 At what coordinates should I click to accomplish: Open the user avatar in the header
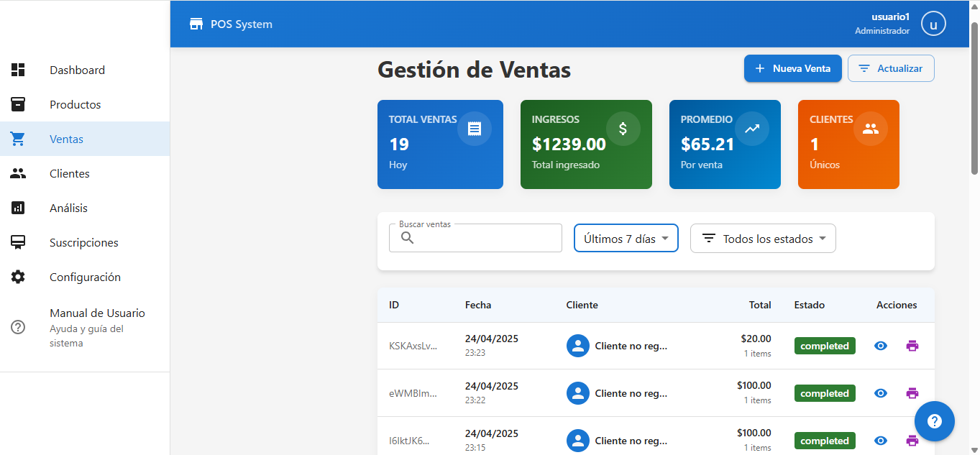click(933, 24)
